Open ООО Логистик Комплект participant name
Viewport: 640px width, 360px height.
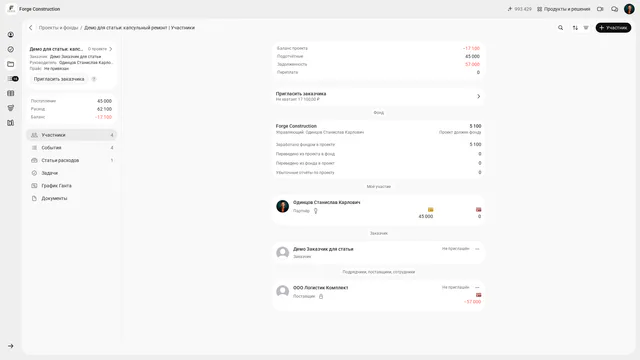320,288
